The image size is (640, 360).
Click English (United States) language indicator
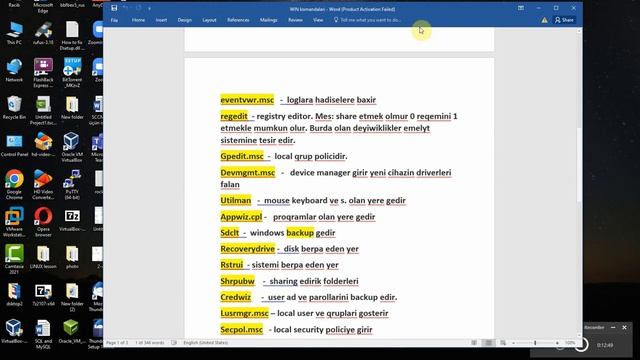point(206,343)
